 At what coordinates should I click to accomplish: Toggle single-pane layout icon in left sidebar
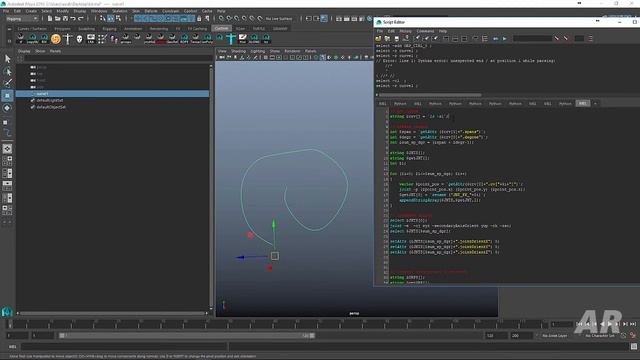pyautogui.click(x=7, y=149)
